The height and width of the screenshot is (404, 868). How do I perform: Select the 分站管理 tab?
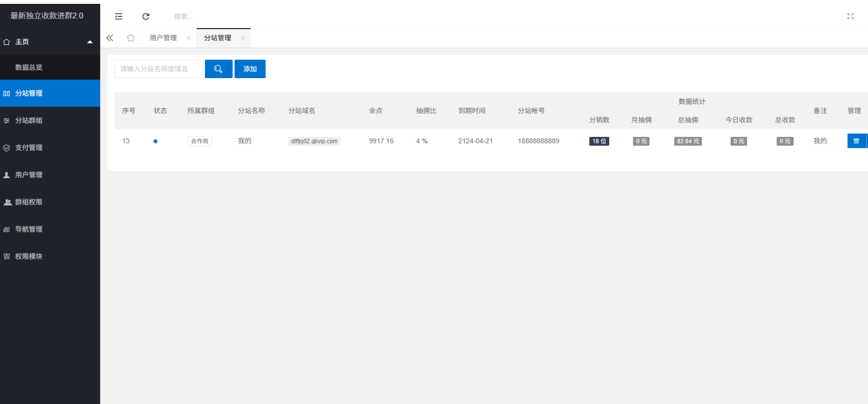click(x=218, y=38)
